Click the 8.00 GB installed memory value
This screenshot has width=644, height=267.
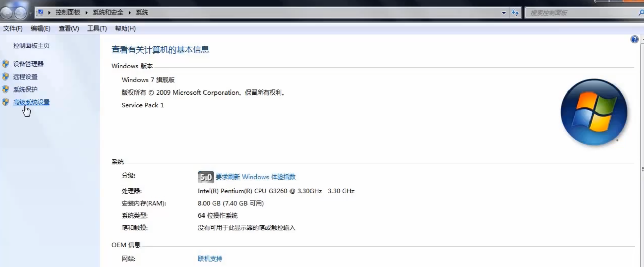[x=231, y=203]
